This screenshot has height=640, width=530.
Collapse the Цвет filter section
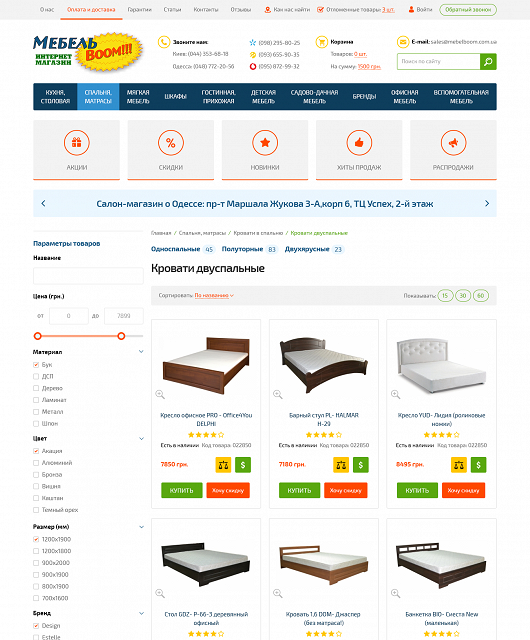141,438
